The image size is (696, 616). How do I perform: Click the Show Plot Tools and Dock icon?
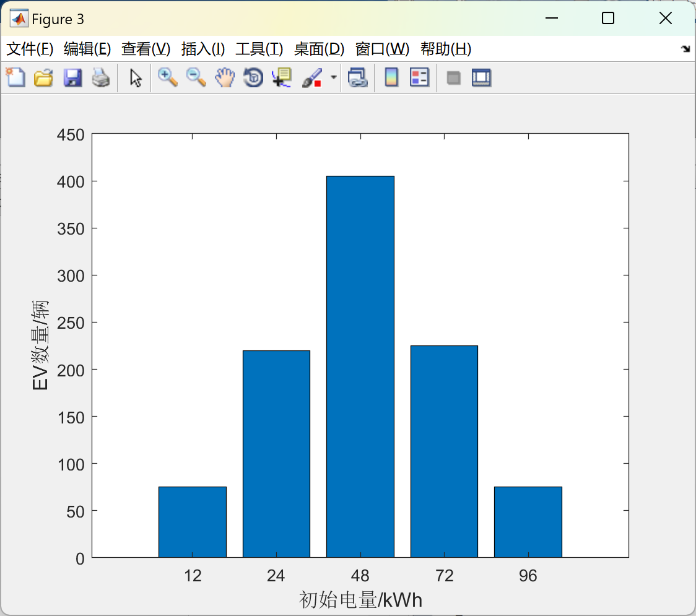(481, 77)
